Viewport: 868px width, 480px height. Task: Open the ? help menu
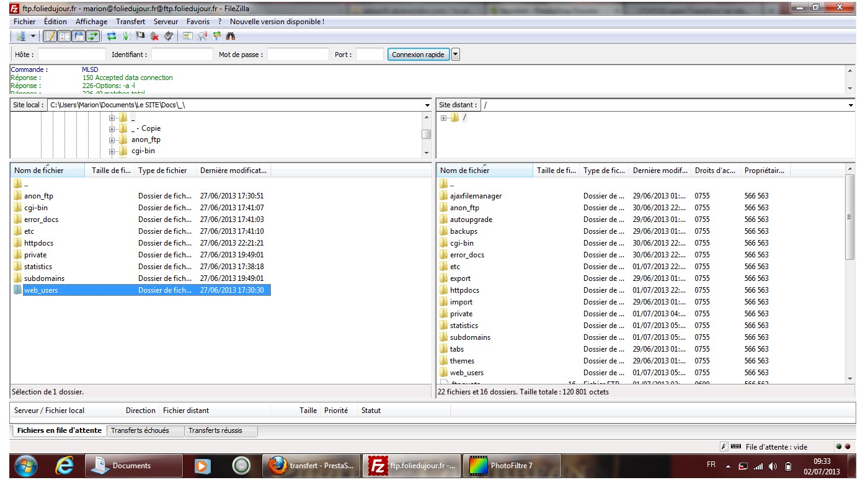219,22
